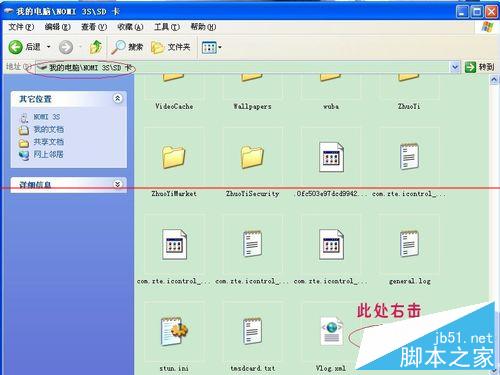Viewport: 500px width, 375px height.
Task: Click the title bar drive icon
Action: pos(9,11)
